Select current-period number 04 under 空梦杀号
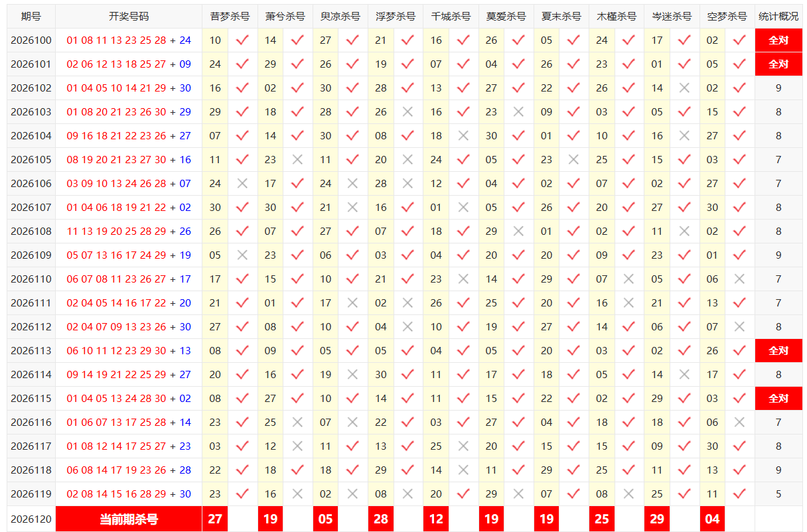807x532 pixels. (x=712, y=519)
